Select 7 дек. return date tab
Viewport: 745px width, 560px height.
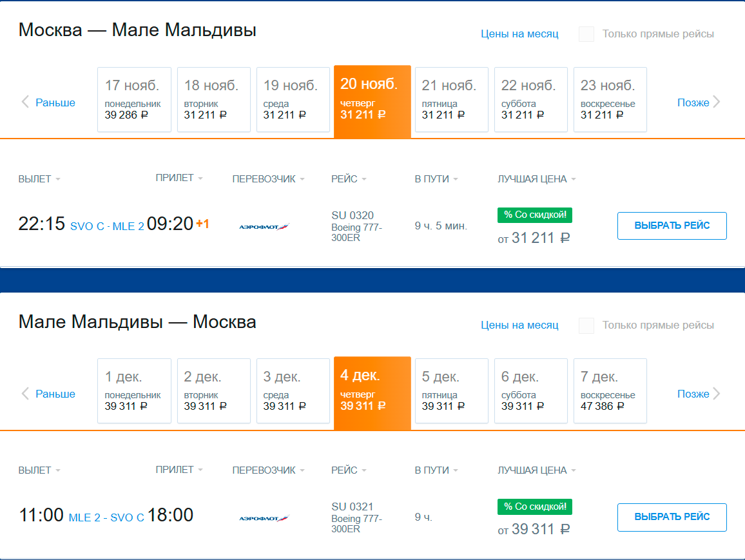[610, 391]
